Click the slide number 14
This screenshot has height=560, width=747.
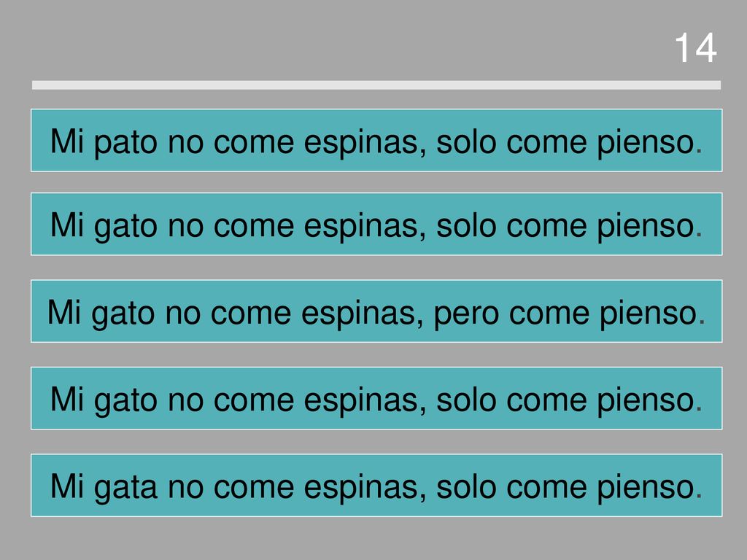[695, 47]
